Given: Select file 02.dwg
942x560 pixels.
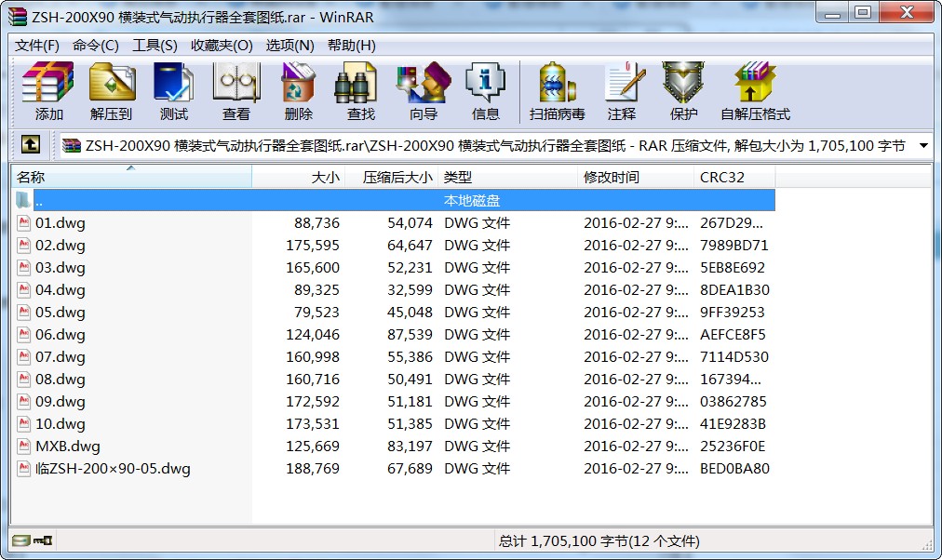Looking at the screenshot, I should pos(61,245).
